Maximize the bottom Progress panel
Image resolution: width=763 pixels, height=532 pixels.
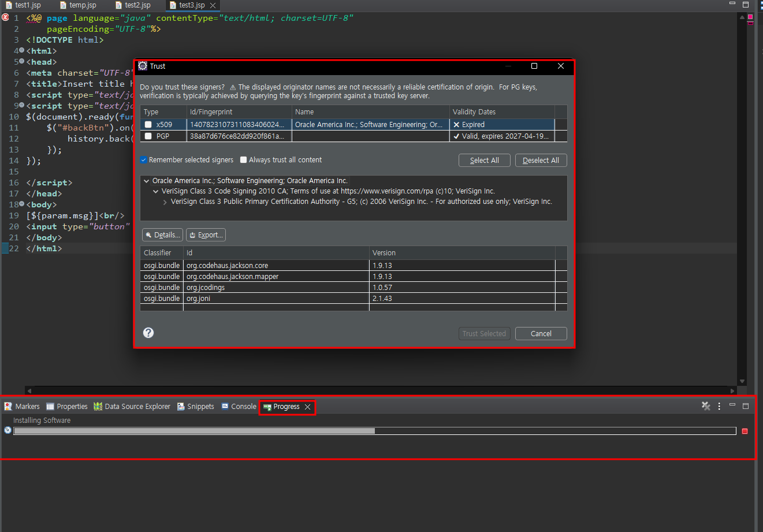pos(746,406)
